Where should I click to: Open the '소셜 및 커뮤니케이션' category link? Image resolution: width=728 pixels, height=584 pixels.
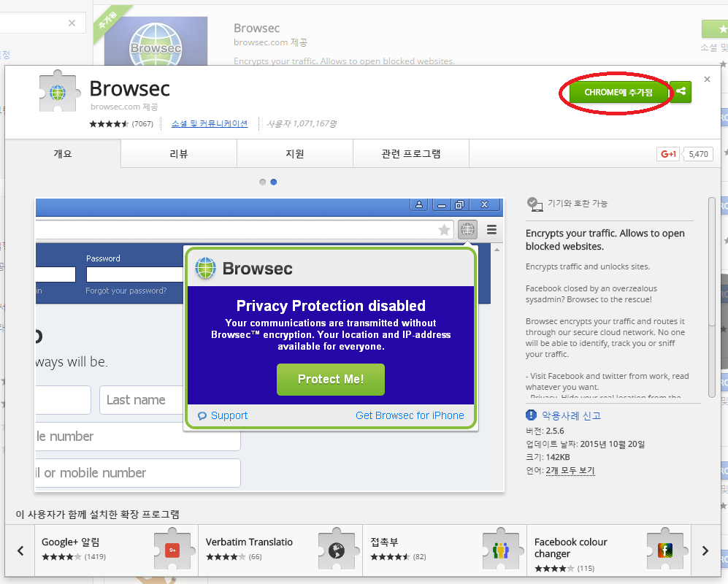pyautogui.click(x=210, y=123)
